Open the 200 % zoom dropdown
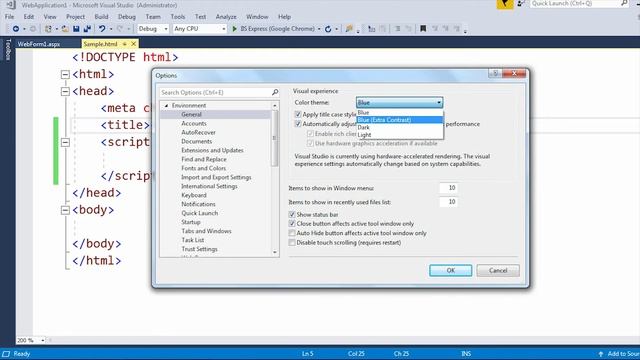The height and width of the screenshot is (360, 640). pos(42,340)
